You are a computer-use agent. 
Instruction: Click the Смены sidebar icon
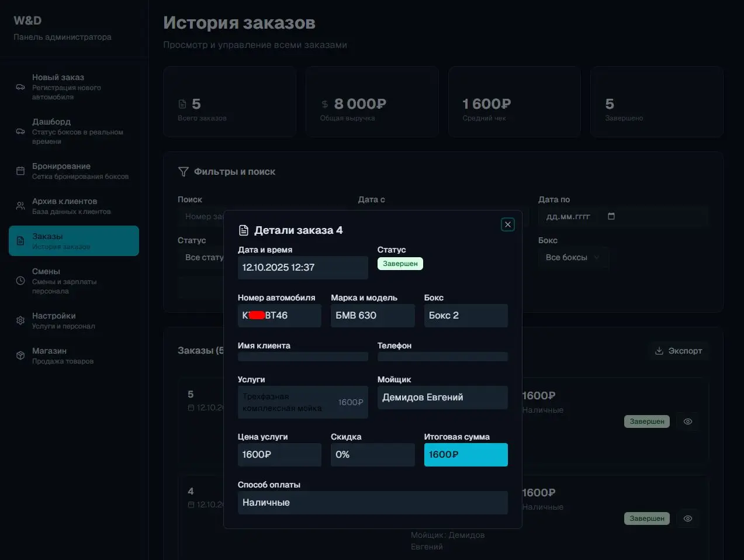click(x=20, y=276)
